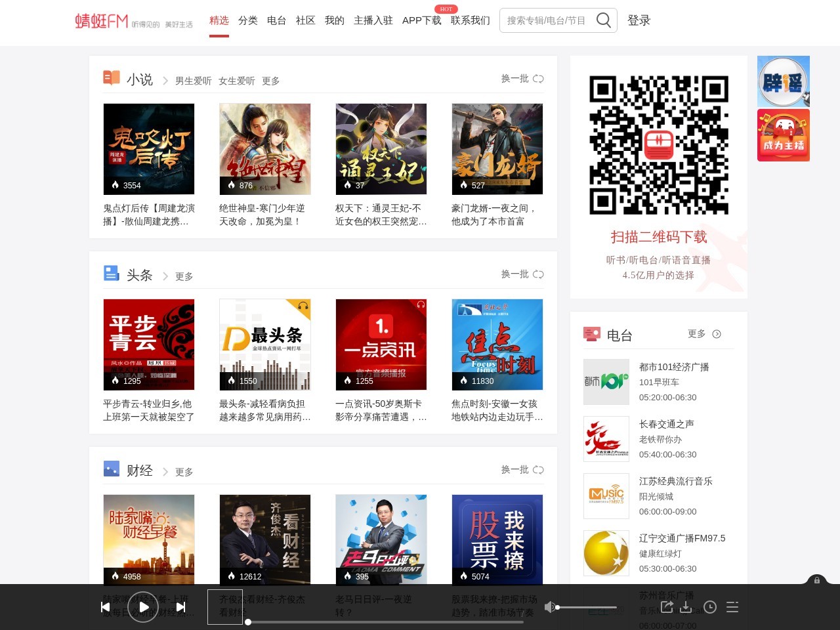
Task: Click the 江苏经典流行音乐 station name
Action: [676, 481]
